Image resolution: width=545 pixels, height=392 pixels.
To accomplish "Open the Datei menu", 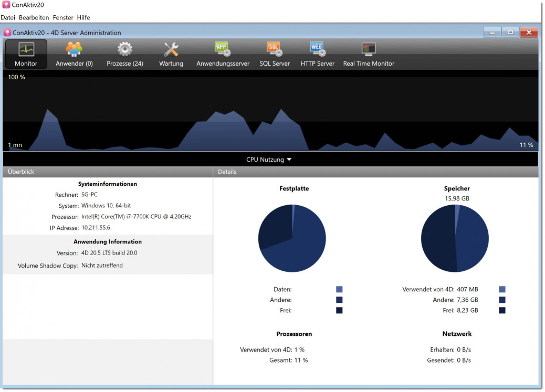I will [x=8, y=17].
